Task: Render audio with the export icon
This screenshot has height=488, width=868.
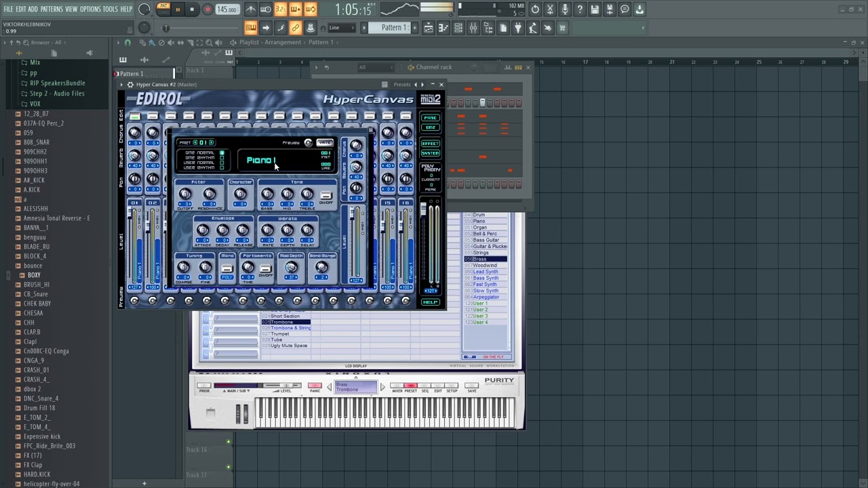Action: click(610, 9)
